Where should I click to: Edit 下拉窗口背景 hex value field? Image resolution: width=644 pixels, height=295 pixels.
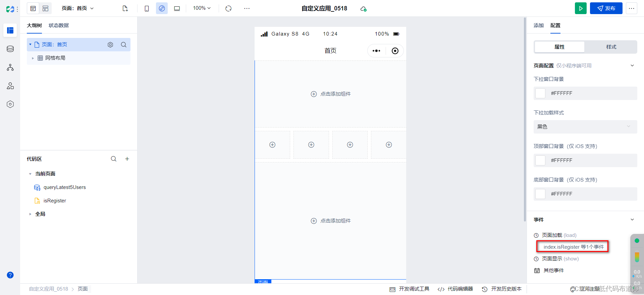click(x=585, y=93)
